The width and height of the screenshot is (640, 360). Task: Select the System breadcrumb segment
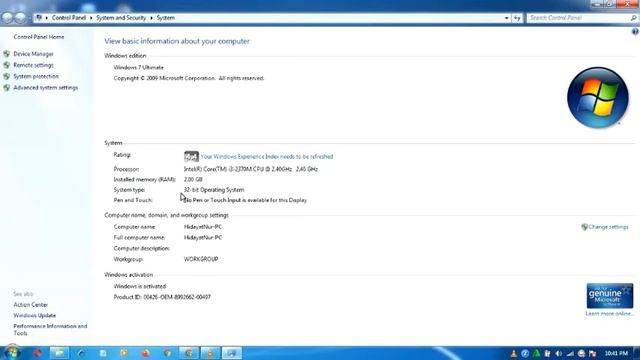pyautogui.click(x=166, y=18)
